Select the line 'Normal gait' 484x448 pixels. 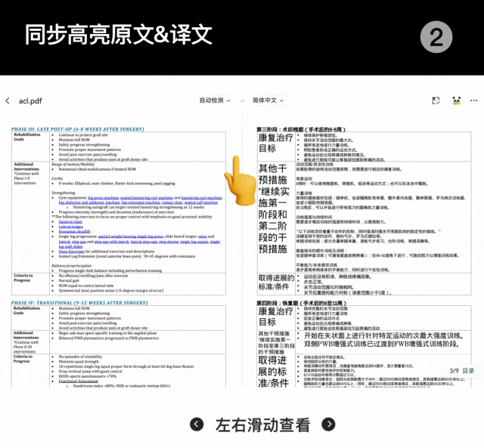(69, 280)
